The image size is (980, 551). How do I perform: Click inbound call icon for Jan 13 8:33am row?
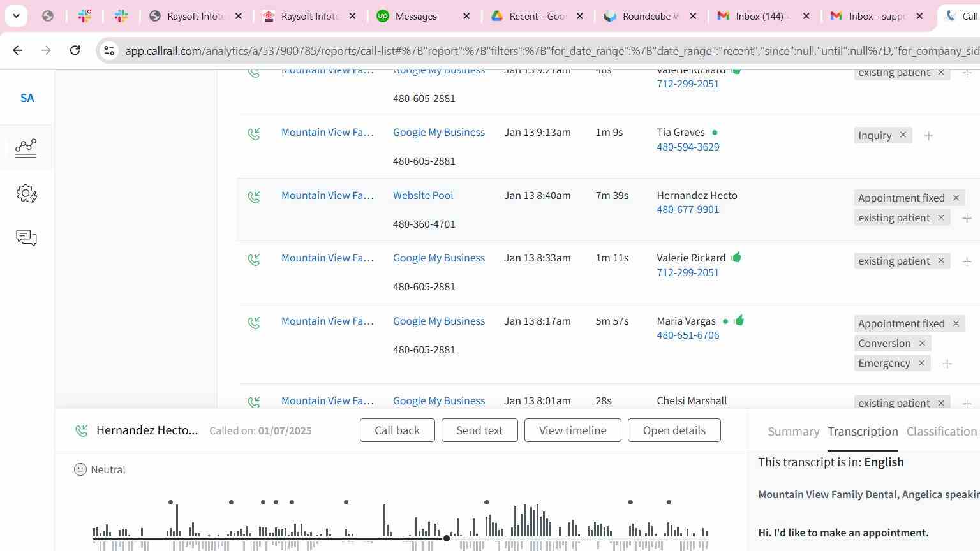254,260
